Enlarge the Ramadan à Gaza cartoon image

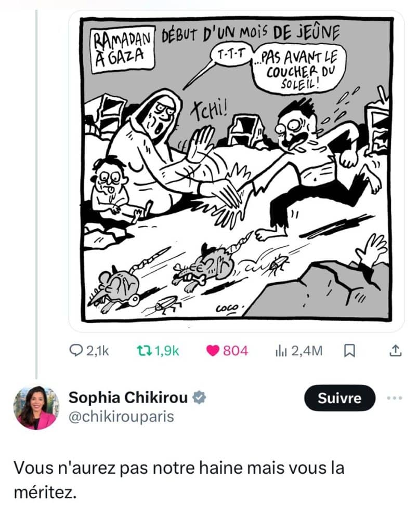237,170
